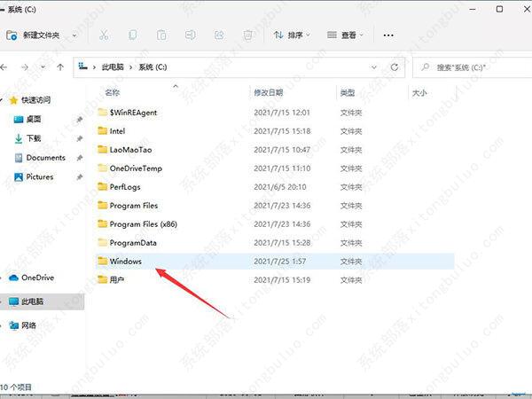Image resolution: width=532 pixels, height=399 pixels.
Task: Expand the 新建文件夹 dropdown arrow
Action: (74, 35)
